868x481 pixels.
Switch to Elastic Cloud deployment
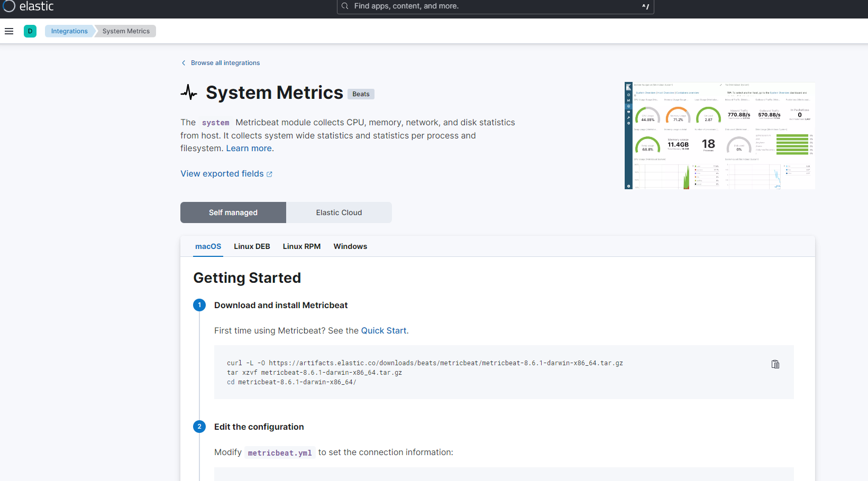(339, 212)
